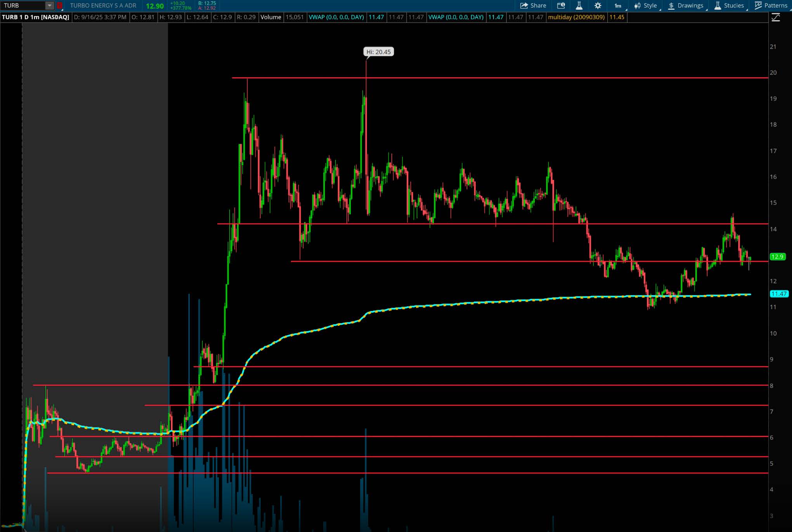Click the Share chart icon

(524, 5)
